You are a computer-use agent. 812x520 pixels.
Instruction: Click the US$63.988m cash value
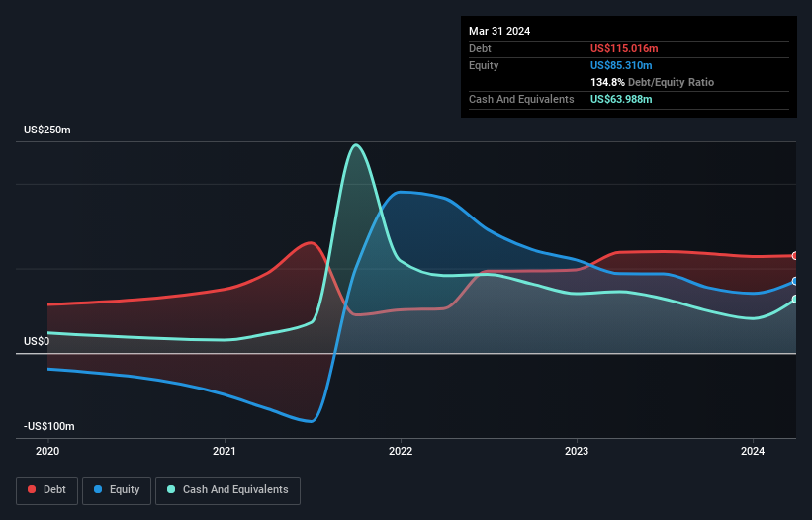[x=621, y=99]
